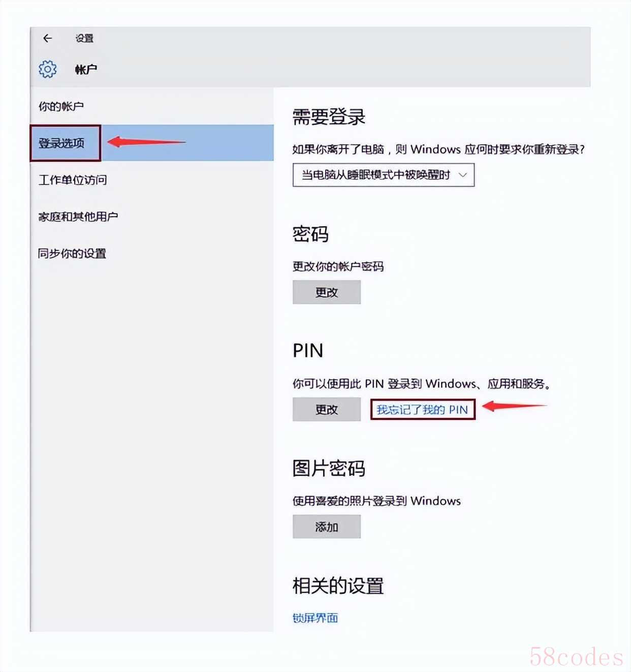Go back using the arrow icon
631x672 pixels.
click(48, 38)
